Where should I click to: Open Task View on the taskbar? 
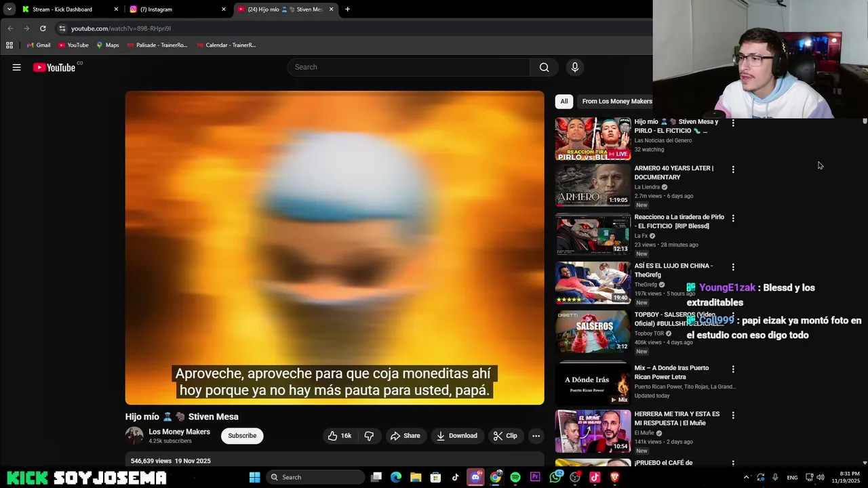coord(376,477)
